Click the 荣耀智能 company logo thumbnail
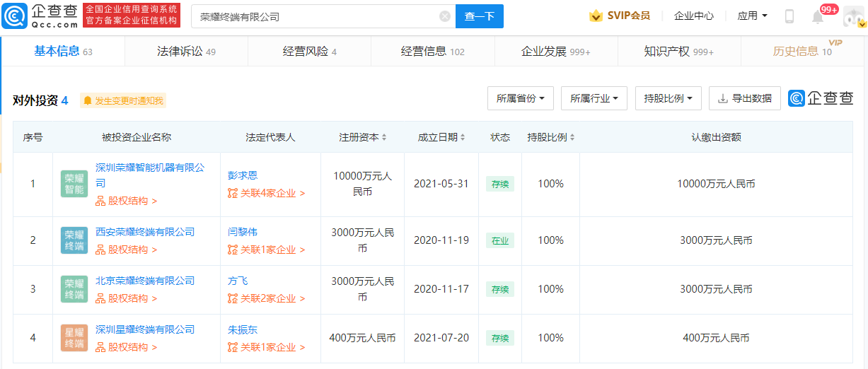Viewport: 868px width, 369px height. click(74, 184)
